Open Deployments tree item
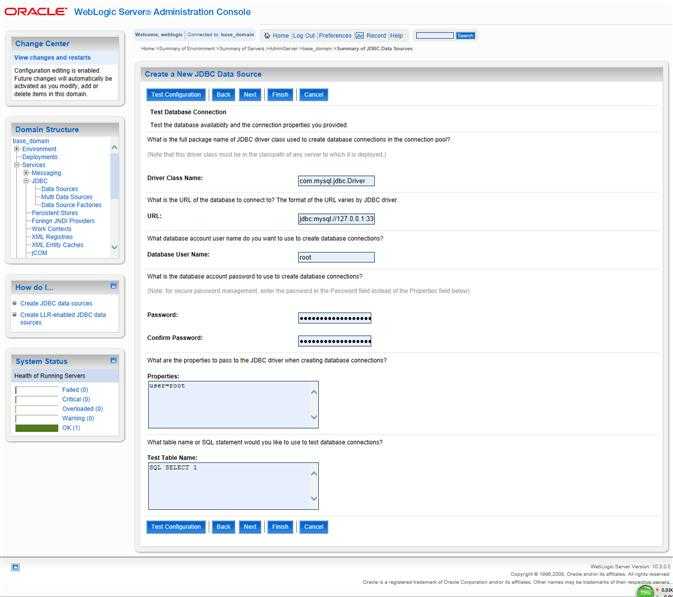Screen dimensions: 673x597 point(40,157)
